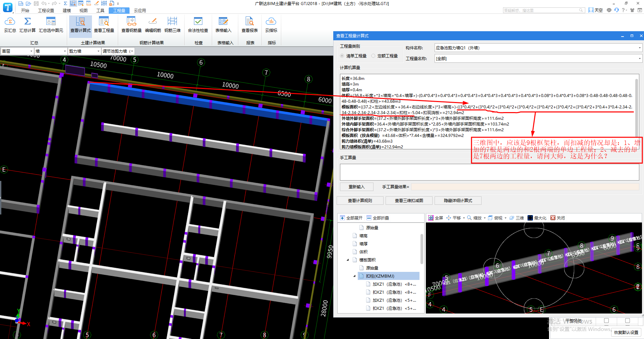Click 查看计算规则 button
This screenshot has height=339, width=644.
(x=360, y=200)
